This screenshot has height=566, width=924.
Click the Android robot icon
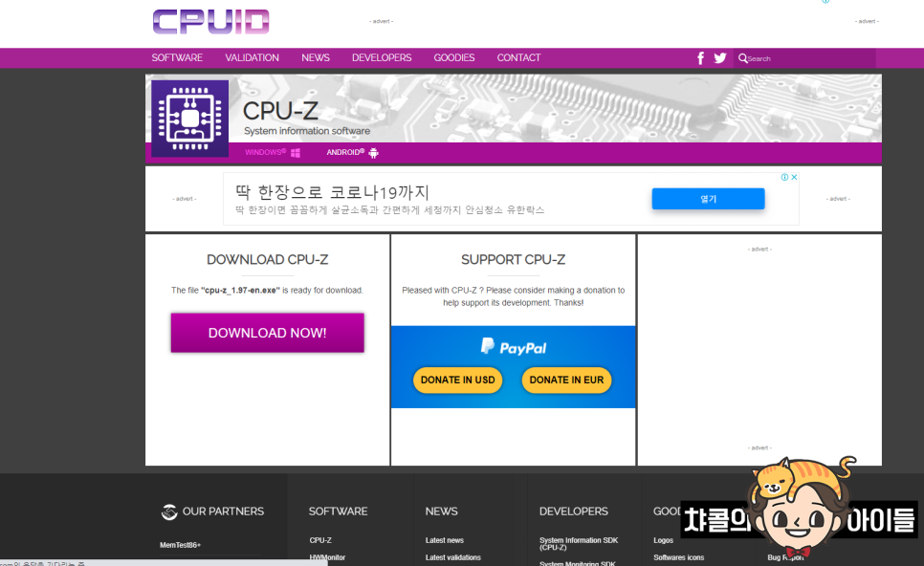point(373,153)
